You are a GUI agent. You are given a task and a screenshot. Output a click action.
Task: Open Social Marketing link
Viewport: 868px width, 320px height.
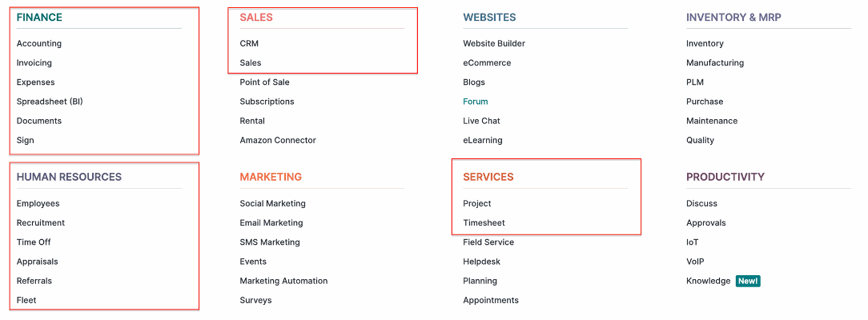point(272,203)
